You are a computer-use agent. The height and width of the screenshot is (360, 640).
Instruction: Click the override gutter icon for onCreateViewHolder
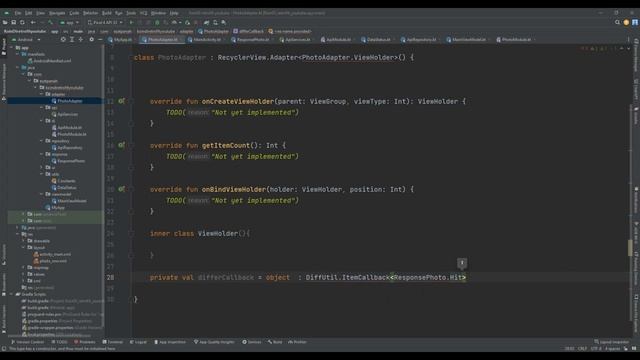(122, 101)
